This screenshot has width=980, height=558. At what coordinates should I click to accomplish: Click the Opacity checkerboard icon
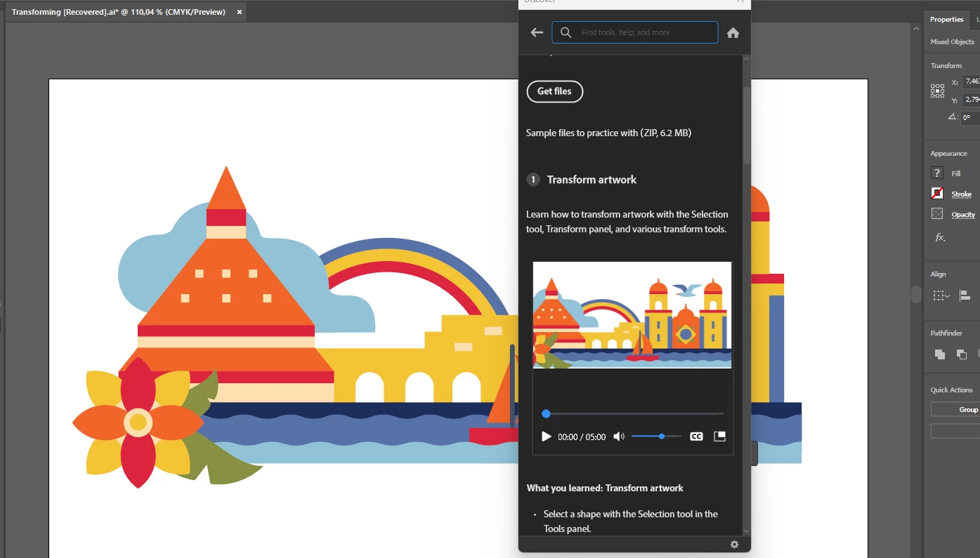[x=937, y=213]
